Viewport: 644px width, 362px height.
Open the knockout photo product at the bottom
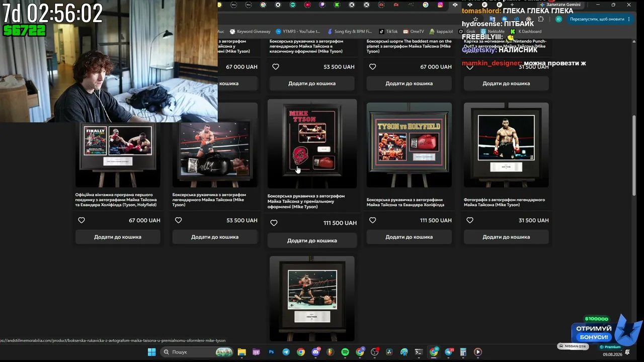[312, 299]
